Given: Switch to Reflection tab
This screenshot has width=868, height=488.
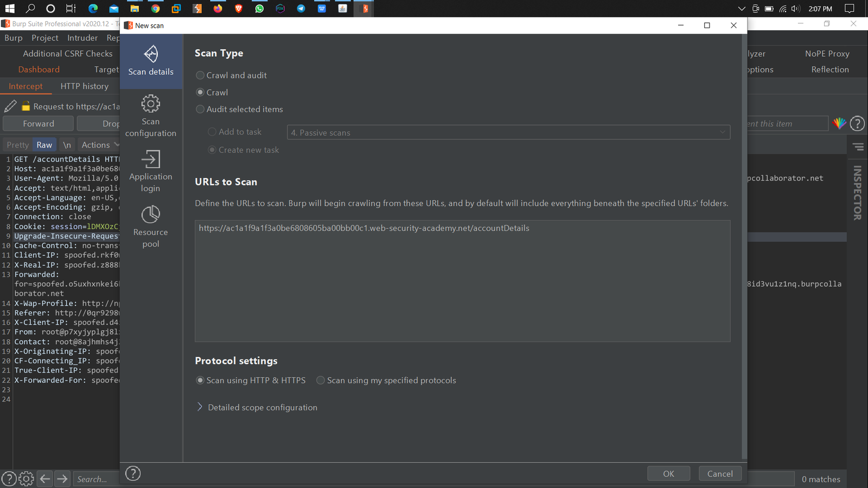Looking at the screenshot, I should click(x=830, y=69).
